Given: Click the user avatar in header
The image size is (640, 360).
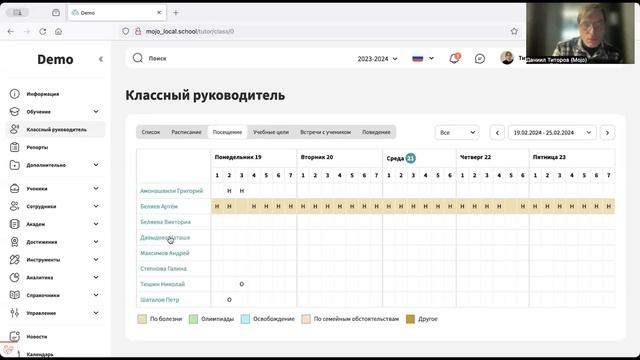Looking at the screenshot, I should (x=507, y=58).
